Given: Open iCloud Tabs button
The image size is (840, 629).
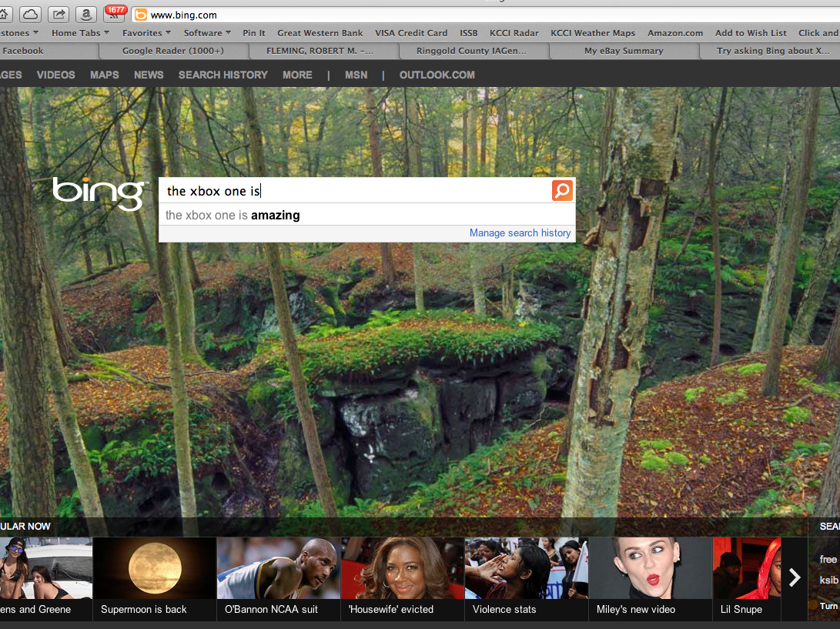Looking at the screenshot, I should coord(31,15).
